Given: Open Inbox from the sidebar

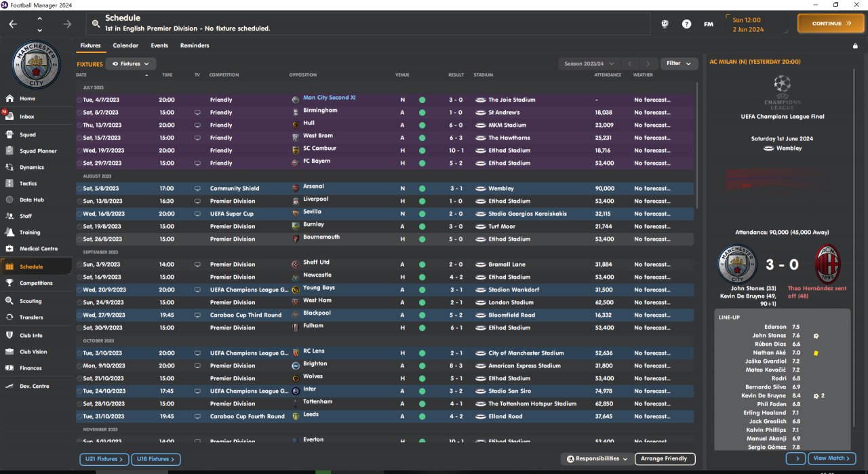Looking at the screenshot, I should click(27, 117).
